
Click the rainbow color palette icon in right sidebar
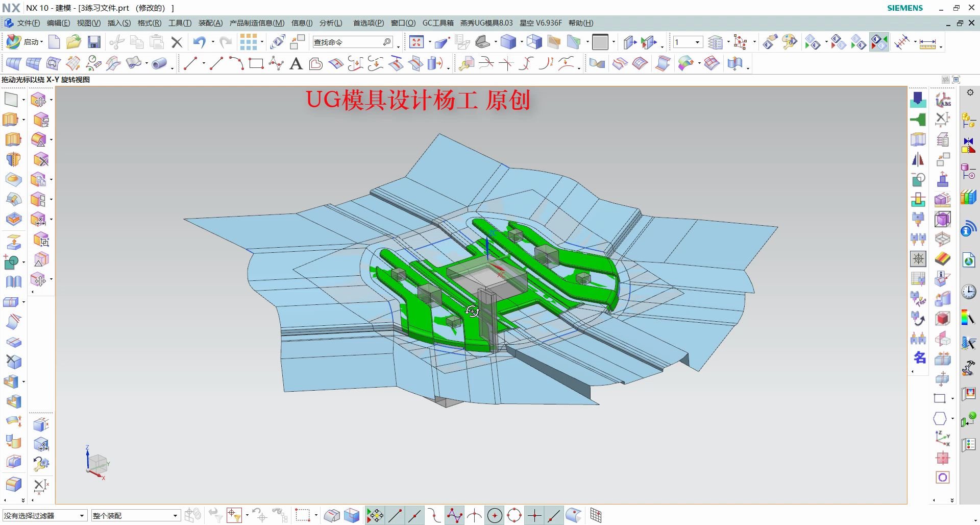click(x=968, y=318)
